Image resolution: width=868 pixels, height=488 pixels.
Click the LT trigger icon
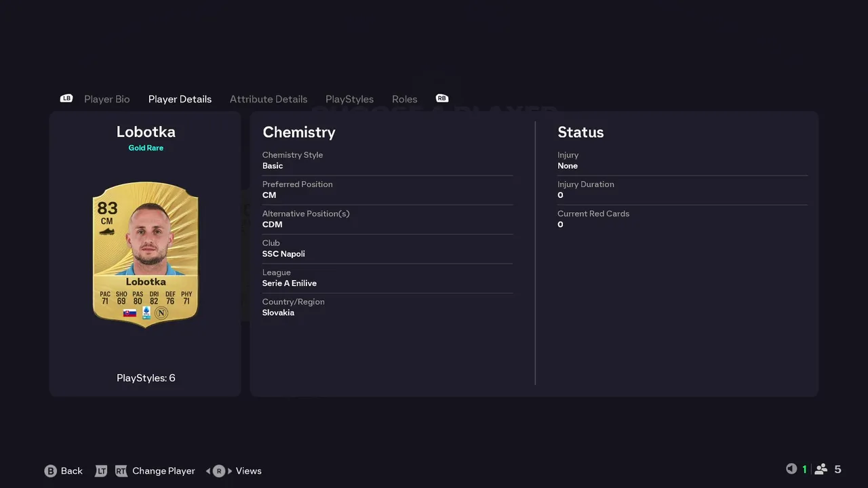click(101, 471)
